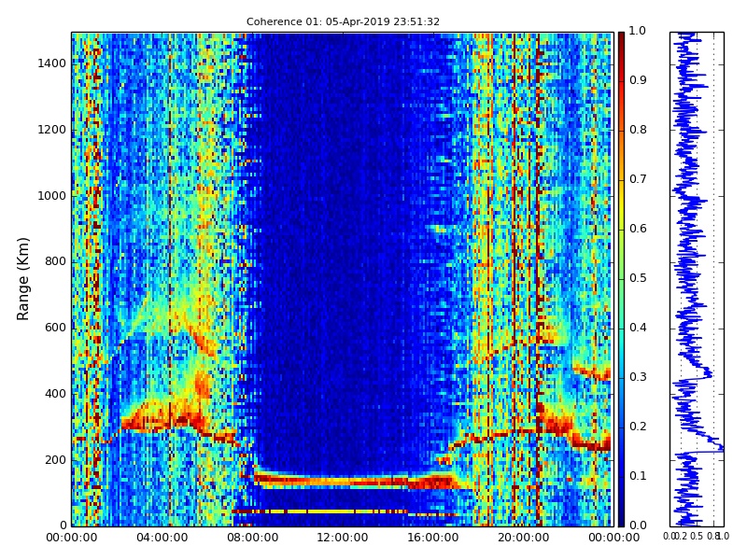Click the 400 range tick label
This screenshot has height=560, width=747.
click(x=55, y=394)
